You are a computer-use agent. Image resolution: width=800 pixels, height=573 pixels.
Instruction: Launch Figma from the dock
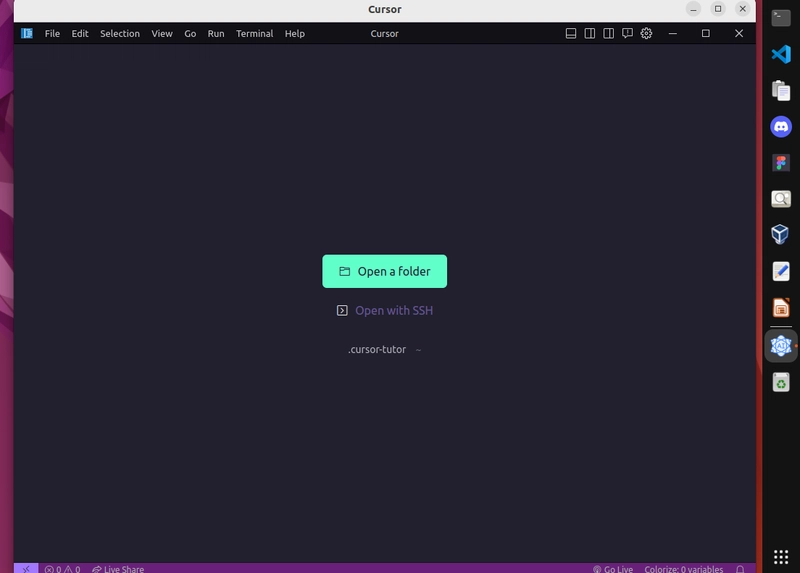781,163
